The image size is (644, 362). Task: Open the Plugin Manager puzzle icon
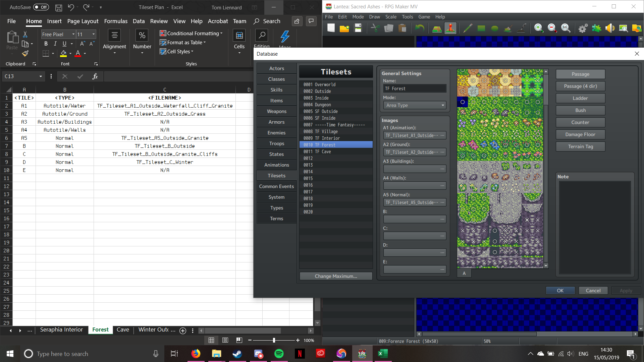click(x=596, y=28)
